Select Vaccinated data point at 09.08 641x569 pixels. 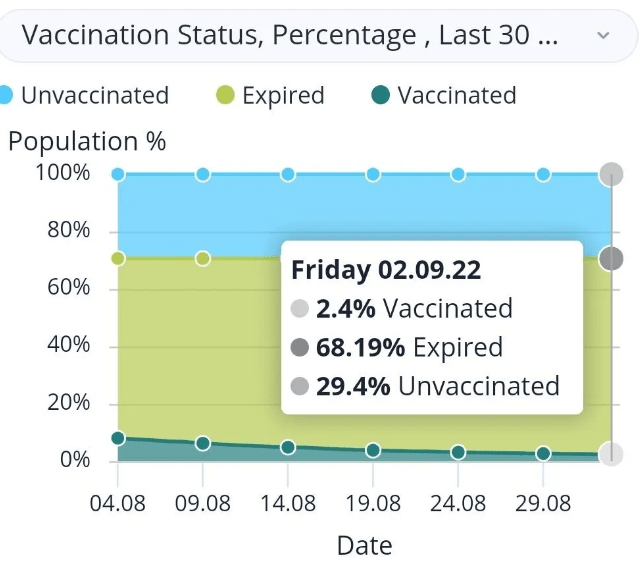click(x=203, y=443)
